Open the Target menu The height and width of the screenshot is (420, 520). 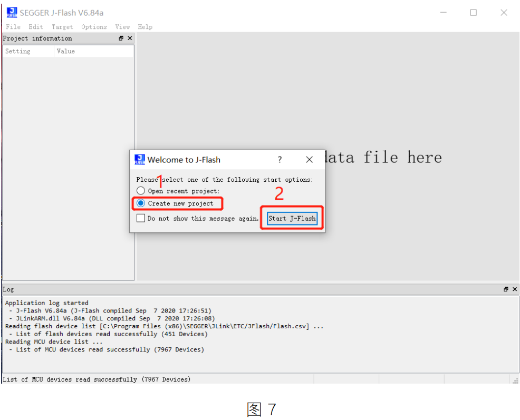pos(62,27)
